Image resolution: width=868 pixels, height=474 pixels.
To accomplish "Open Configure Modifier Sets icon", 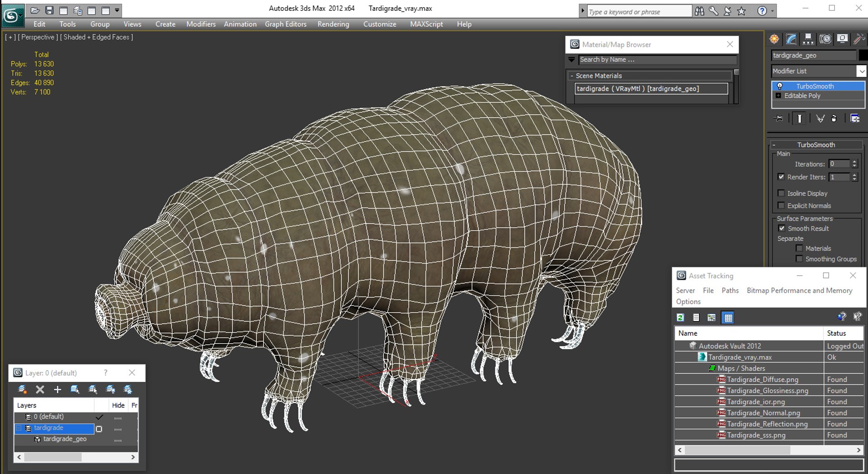I will [855, 118].
